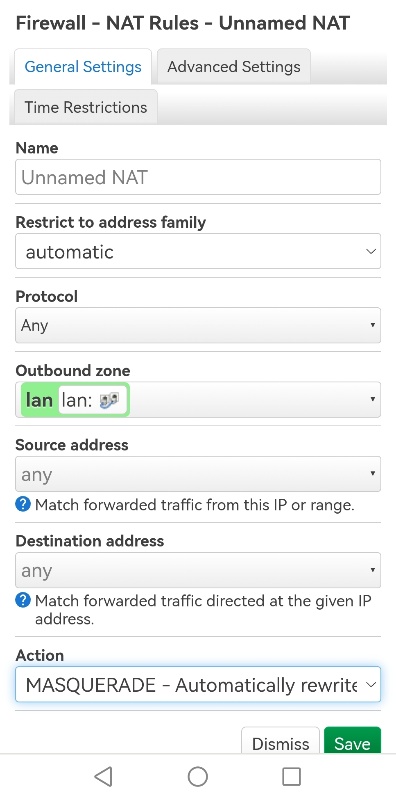Screen dimensions: 396x800
Task: Open the Protocol Any dropdown
Action: [x=198, y=325]
